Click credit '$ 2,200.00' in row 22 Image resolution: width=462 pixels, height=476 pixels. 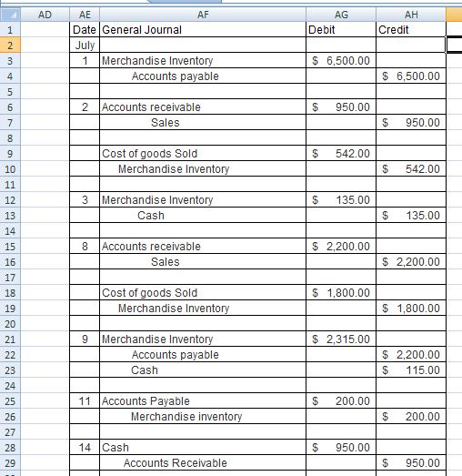411,355
